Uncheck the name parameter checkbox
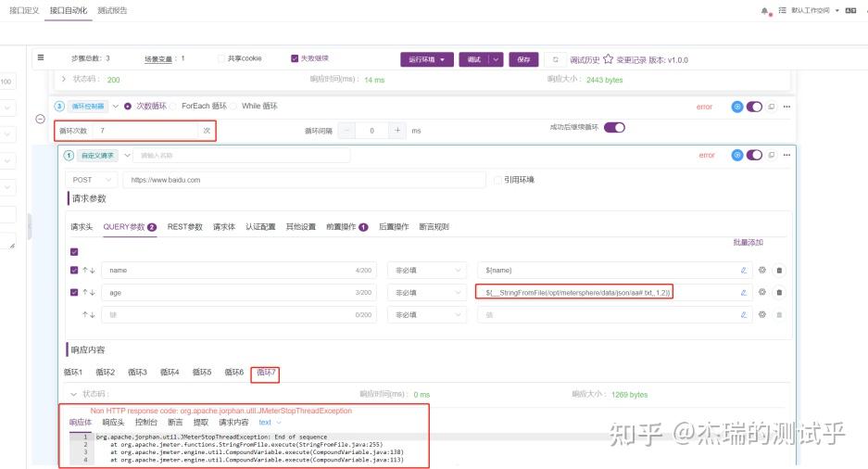868x469 pixels. (x=74, y=271)
